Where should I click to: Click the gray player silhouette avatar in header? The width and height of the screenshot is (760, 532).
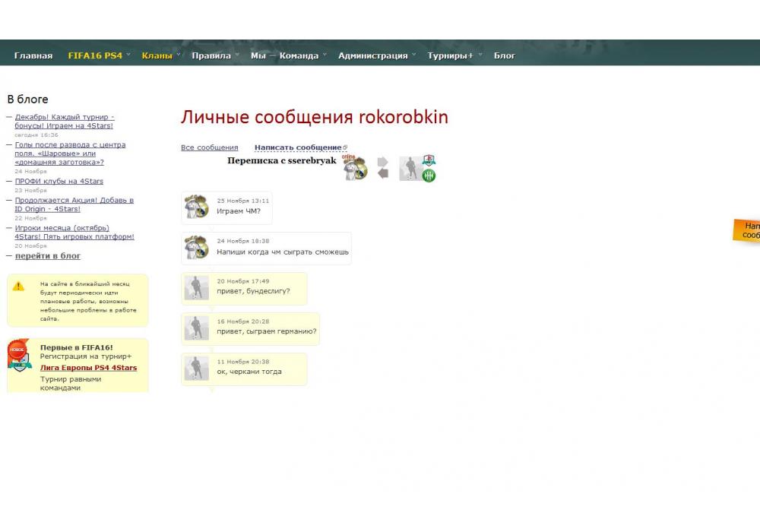point(410,169)
